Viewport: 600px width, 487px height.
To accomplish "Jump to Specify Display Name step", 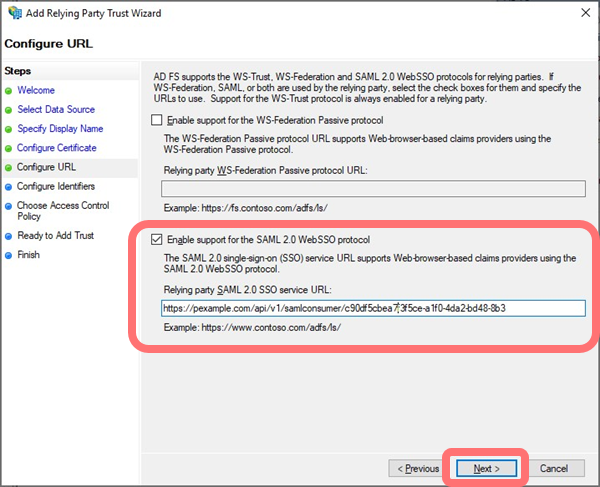I will pyautogui.click(x=60, y=129).
